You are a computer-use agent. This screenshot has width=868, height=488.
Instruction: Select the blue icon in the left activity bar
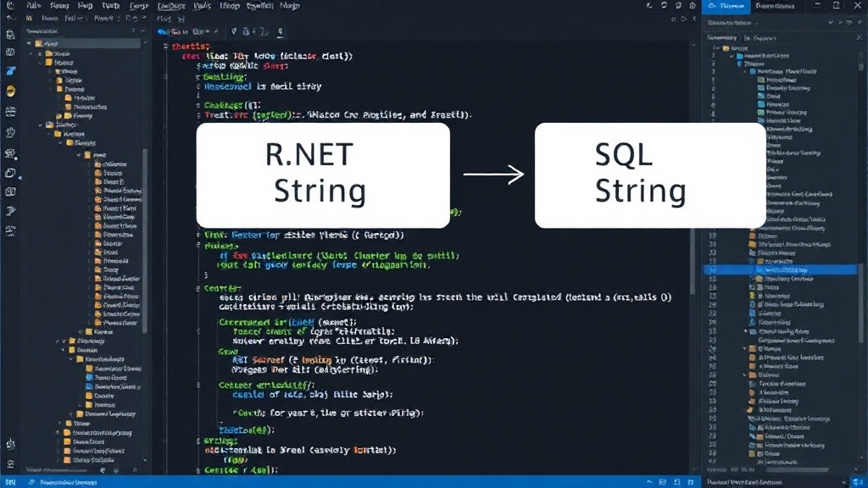tap(10, 71)
